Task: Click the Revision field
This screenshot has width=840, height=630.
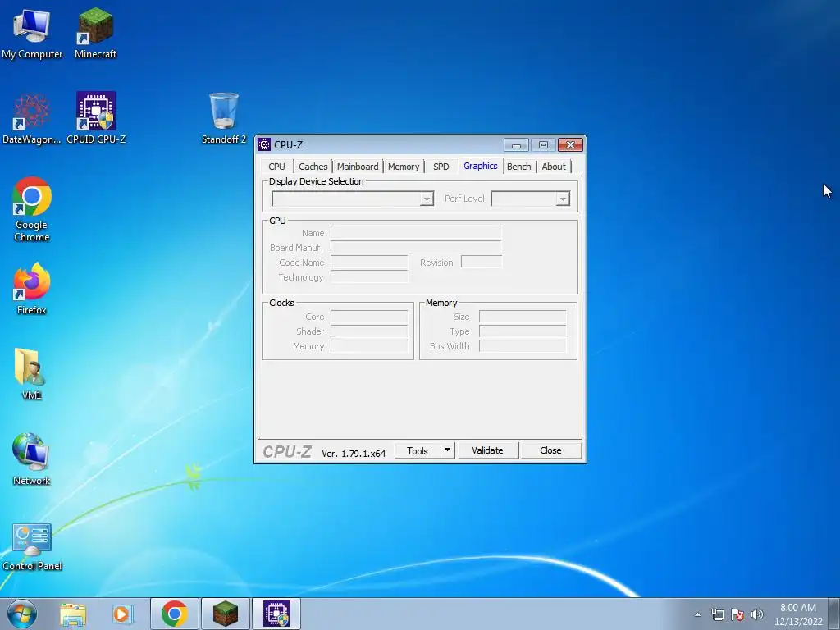Action: 482,262
